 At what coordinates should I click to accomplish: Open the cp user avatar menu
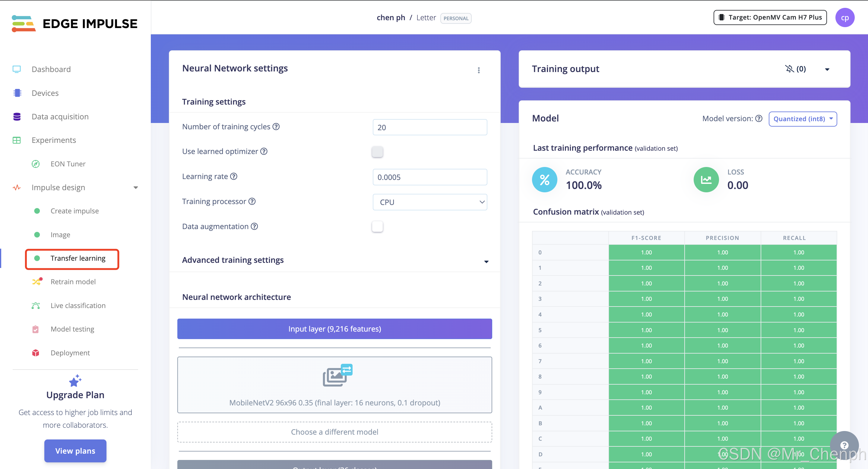coord(844,18)
